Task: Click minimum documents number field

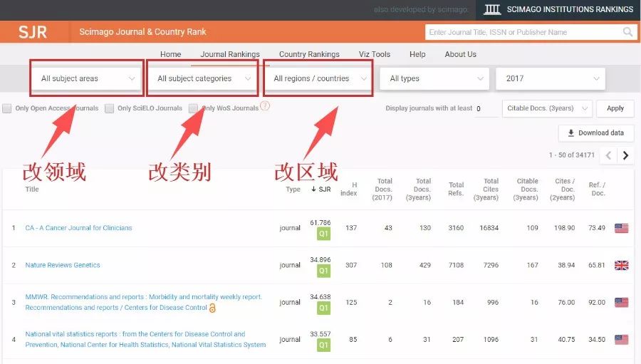Action: tap(486, 109)
